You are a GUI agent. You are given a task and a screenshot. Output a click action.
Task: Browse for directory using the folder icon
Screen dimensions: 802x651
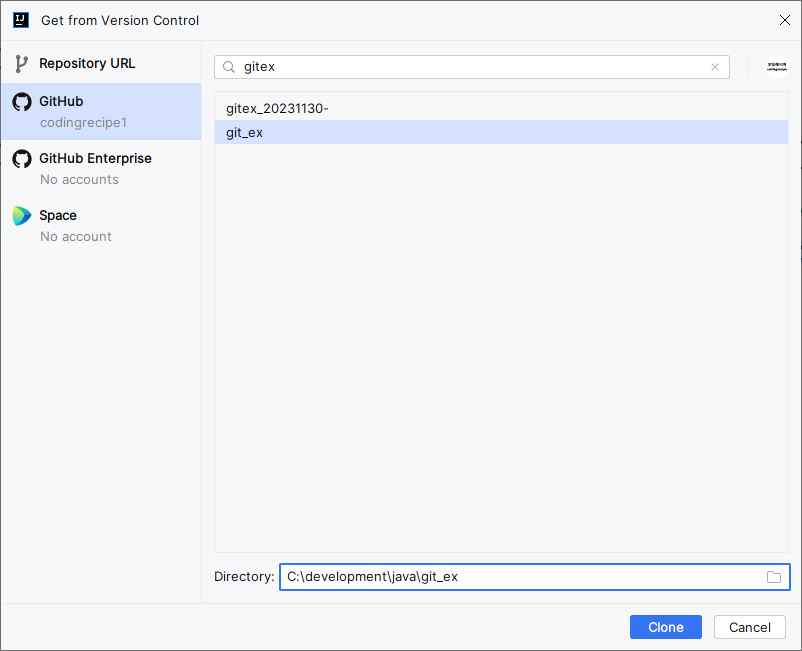pyautogui.click(x=773, y=577)
